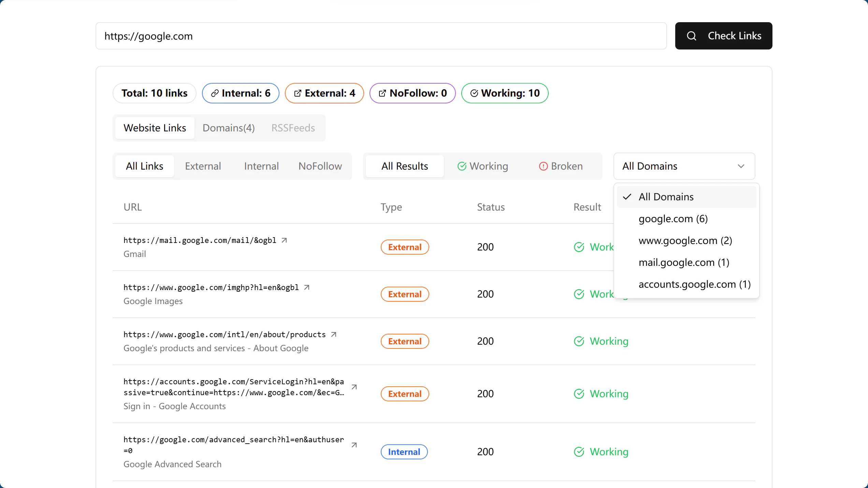Click the check icon in Google products row result
Image resolution: width=868 pixels, height=488 pixels.
(x=579, y=341)
